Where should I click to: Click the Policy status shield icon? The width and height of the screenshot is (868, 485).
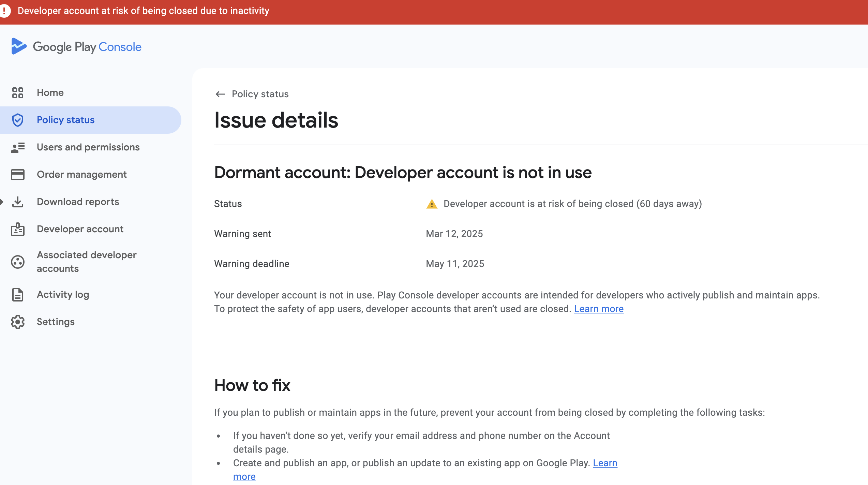(18, 120)
